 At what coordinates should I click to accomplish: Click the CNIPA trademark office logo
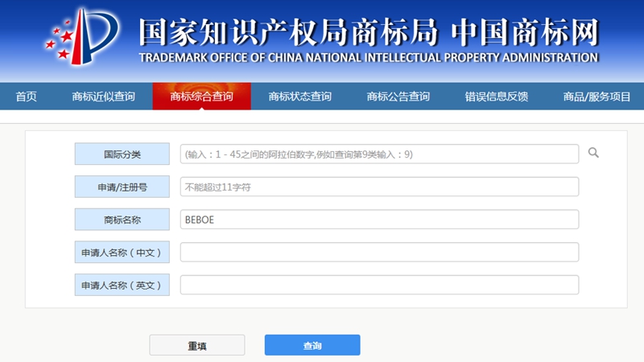(x=82, y=36)
